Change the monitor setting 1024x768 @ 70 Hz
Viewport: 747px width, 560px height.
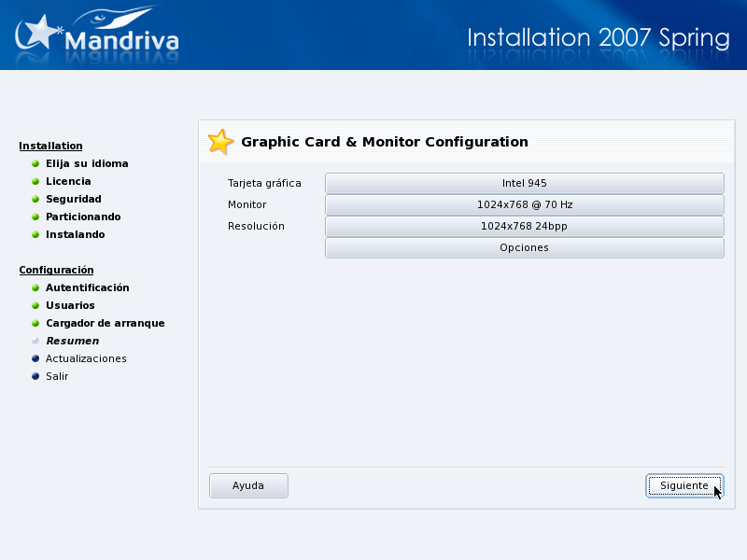point(524,204)
